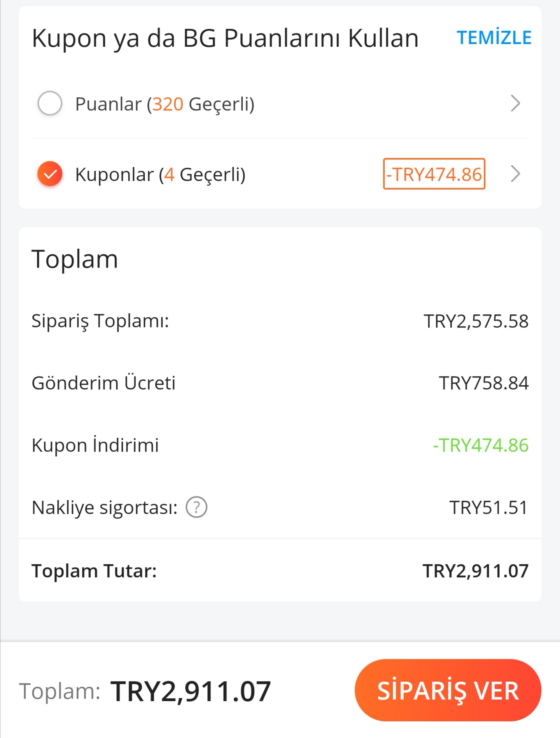Place order with SİPARİŞ VER button
Viewport: 560px width, 738px height.
[448, 690]
